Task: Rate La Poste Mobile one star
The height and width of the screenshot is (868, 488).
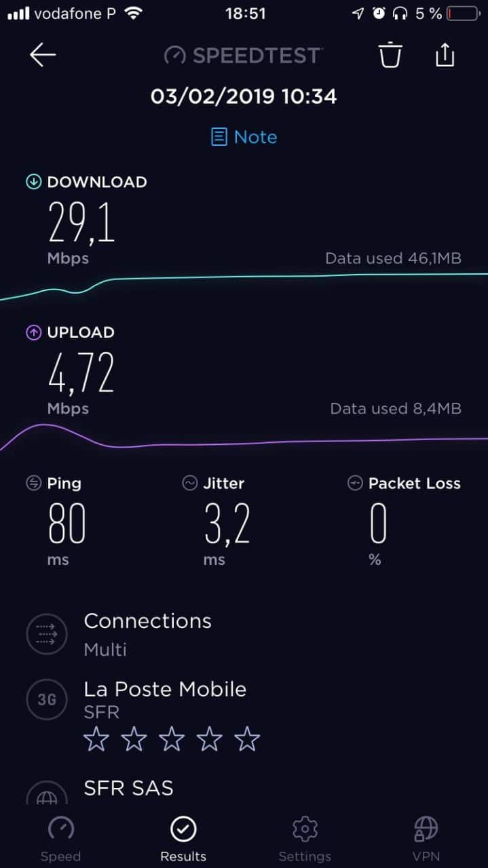Action: (96, 739)
